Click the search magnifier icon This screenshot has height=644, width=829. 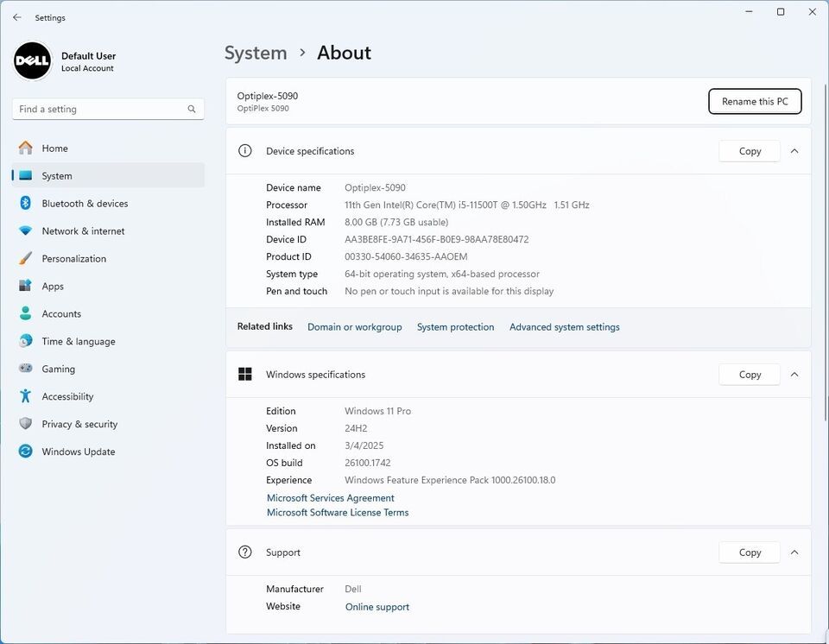[192, 109]
